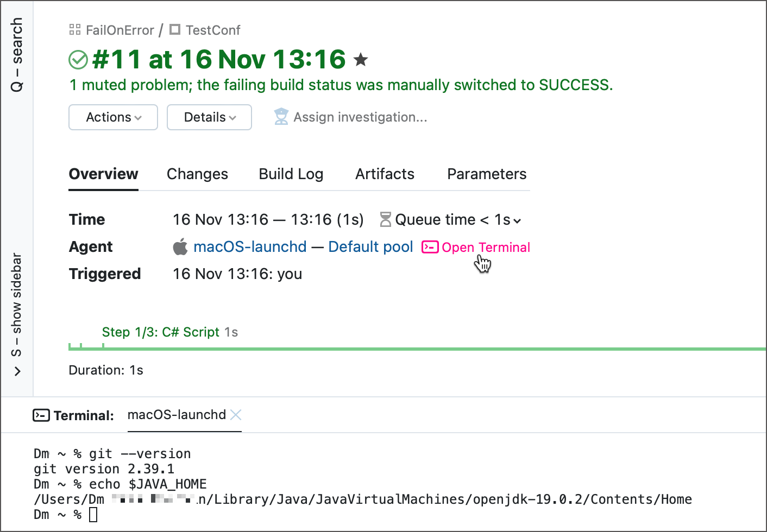Image resolution: width=767 pixels, height=532 pixels.
Task: Click the TestConf build configuration icon
Action: point(174,29)
